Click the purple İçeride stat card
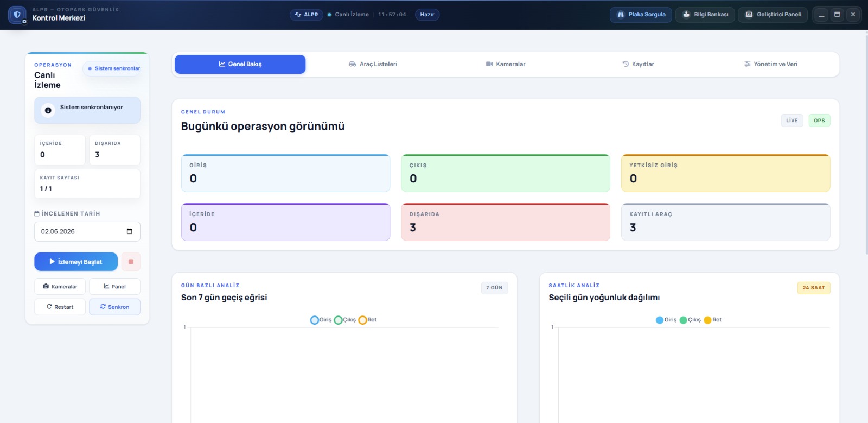This screenshot has width=868, height=423. click(286, 222)
